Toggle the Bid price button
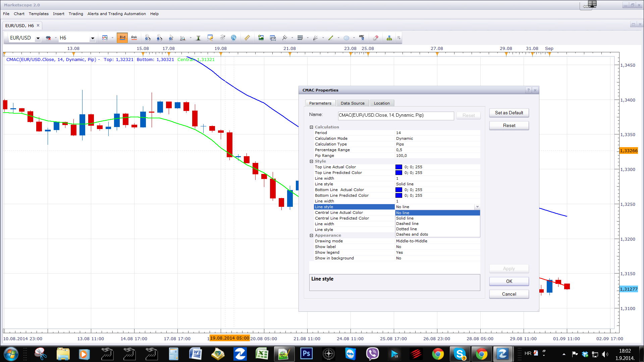The width and height of the screenshot is (644, 362). [x=122, y=38]
